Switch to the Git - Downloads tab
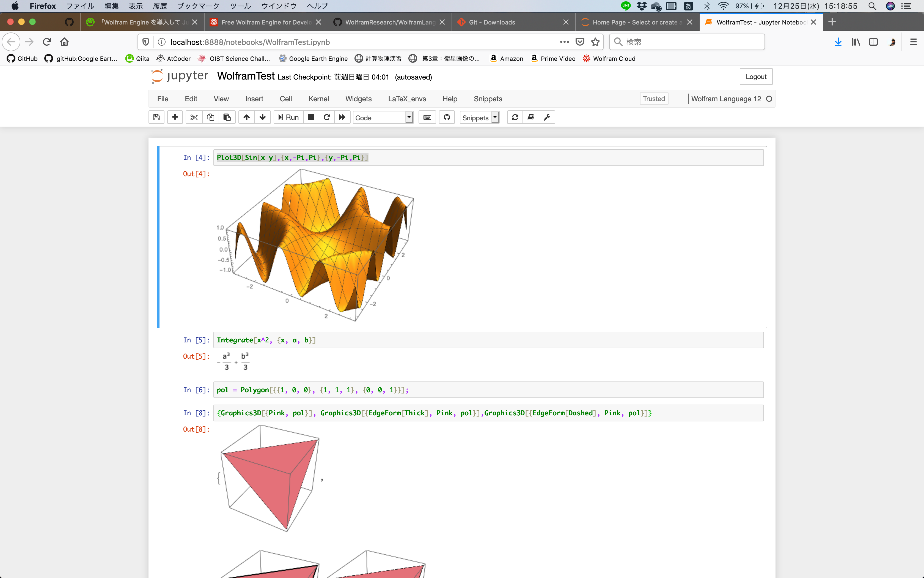The image size is (924, 578). [x=513, y=22]
